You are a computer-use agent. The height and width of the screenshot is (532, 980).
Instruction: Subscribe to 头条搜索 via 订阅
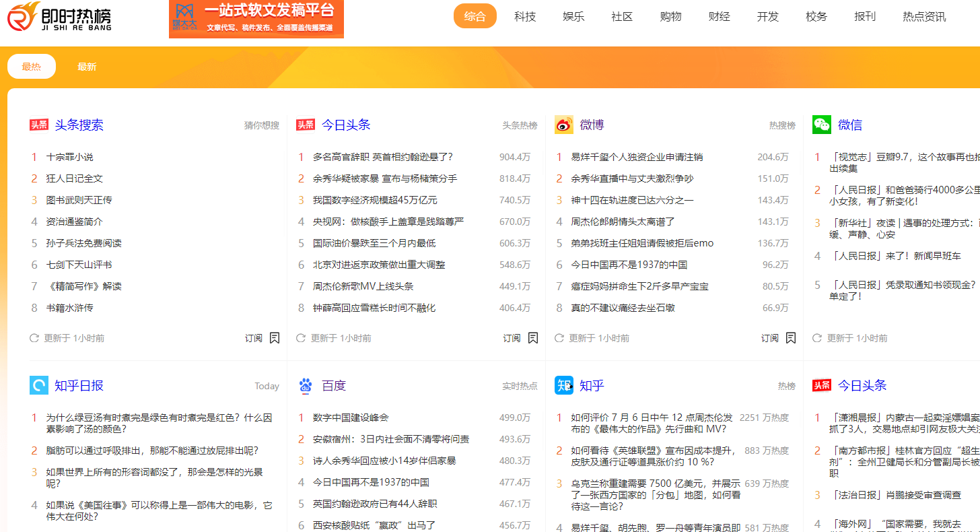click(x=254, y=338)
